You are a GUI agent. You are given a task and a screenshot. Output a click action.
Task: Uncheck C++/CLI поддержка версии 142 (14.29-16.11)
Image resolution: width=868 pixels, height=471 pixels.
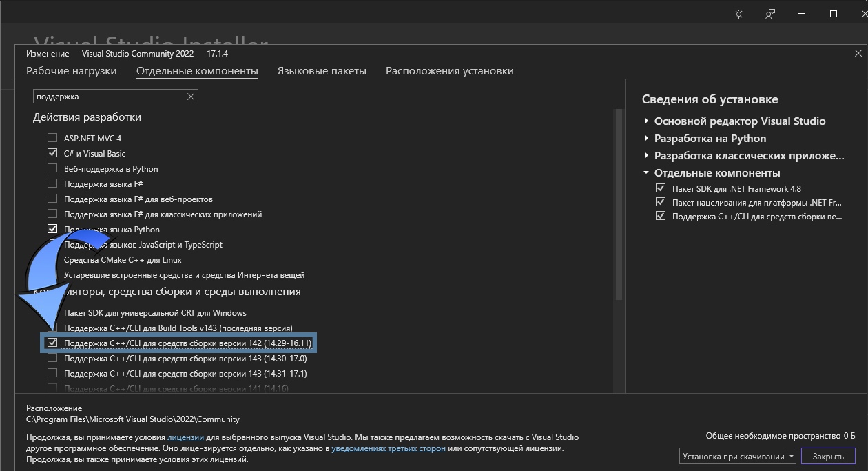pyautogui.click(x=52, y=343)
